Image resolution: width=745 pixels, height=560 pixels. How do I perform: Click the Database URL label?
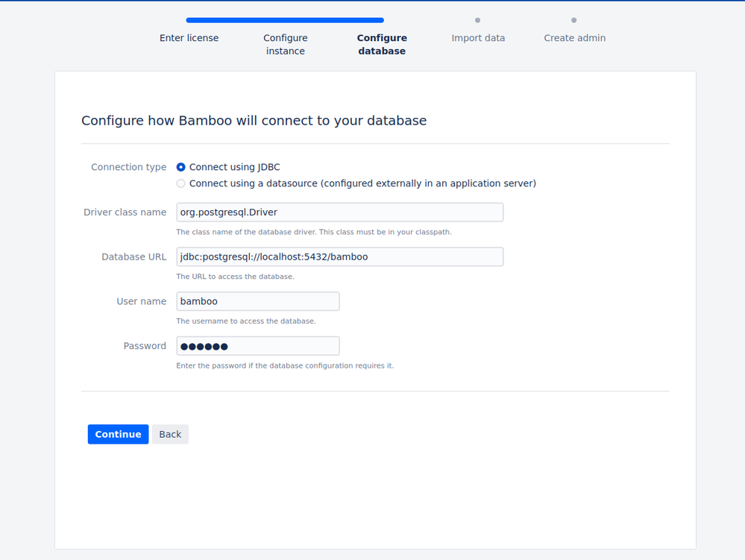(134, 257)
